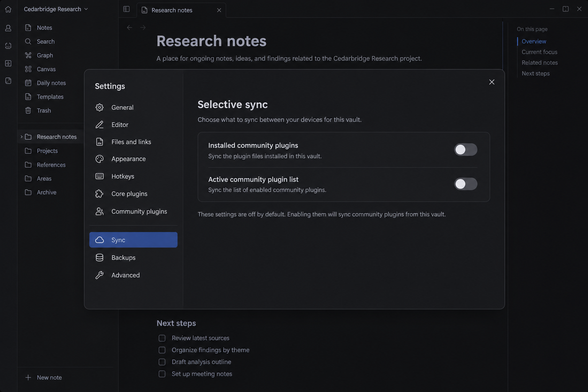This screenshot has width=588, height=392.
Task: Click the home icon in left rail
Action: coord(8,9)
